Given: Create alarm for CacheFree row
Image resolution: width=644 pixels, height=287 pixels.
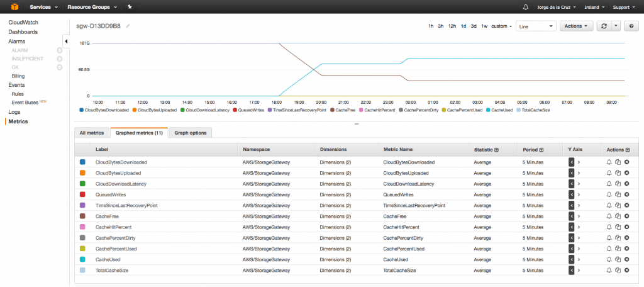Looking at the screenshot, I should pos(609,217).
